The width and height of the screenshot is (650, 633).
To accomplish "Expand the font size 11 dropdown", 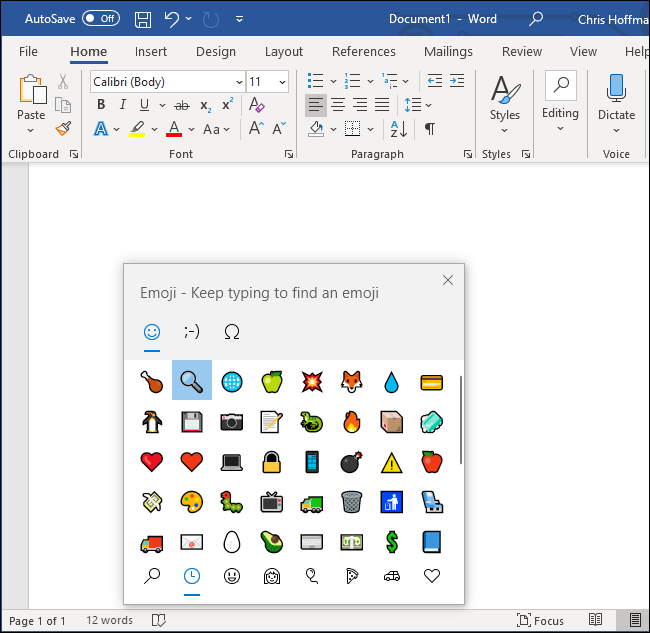I will [282, 82].
